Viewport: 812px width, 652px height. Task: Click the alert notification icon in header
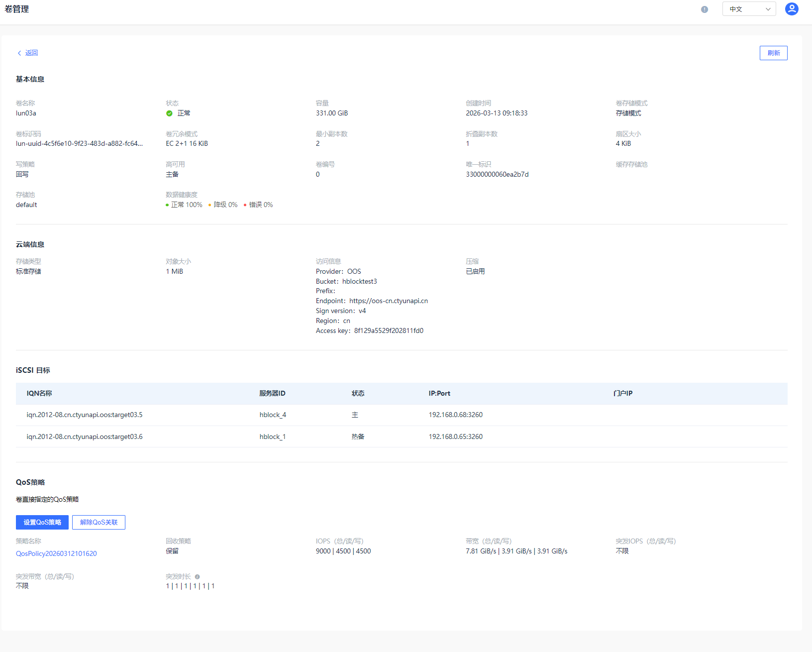pyautogui.click(x=704, y=9)
